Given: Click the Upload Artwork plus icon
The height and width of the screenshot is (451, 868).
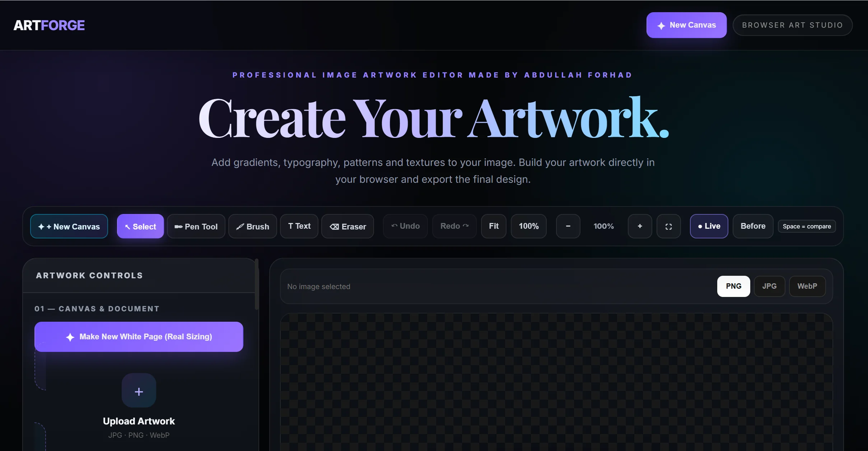Looking at the screenshot, I should pos(139,391).
